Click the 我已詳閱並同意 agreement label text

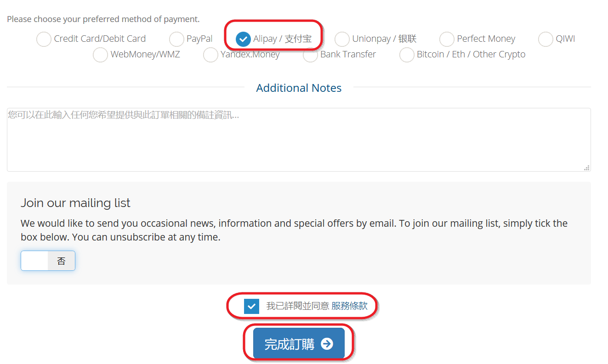297,306
